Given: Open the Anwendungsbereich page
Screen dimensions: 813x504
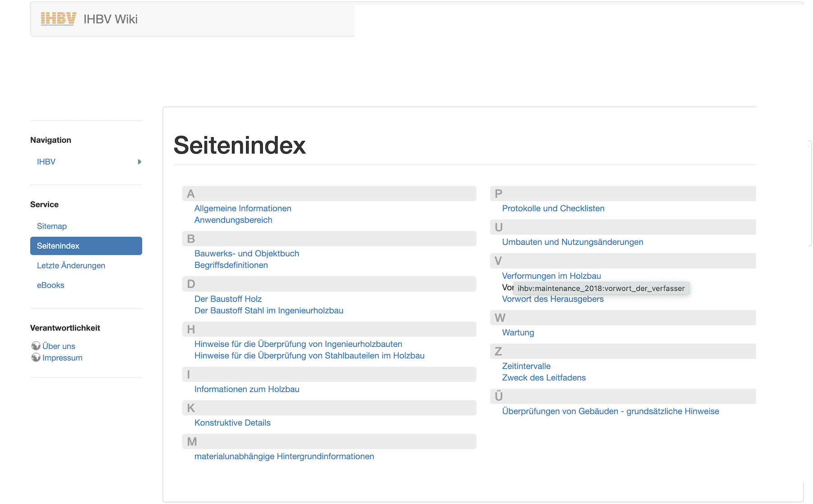Looking at the screenshot, I should coord(233,220).
